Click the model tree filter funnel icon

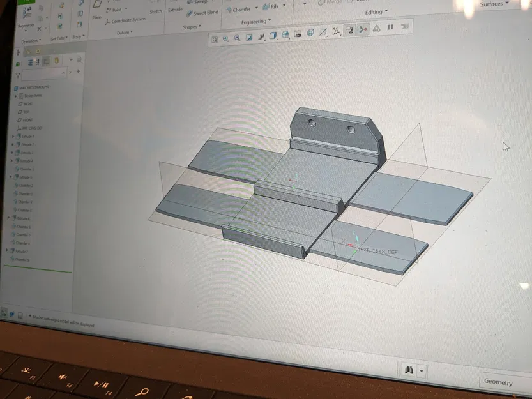click(18, 75)
